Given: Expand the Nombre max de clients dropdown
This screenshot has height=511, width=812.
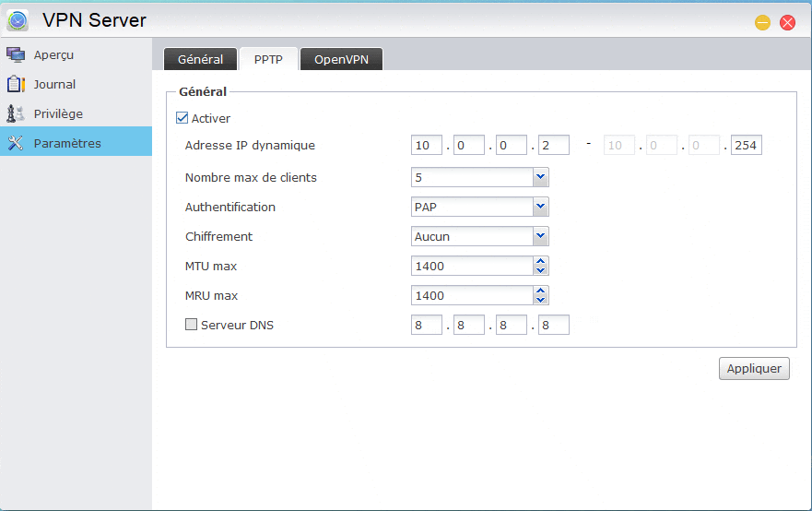Looking at the screenshot, I should pos(540,177).
